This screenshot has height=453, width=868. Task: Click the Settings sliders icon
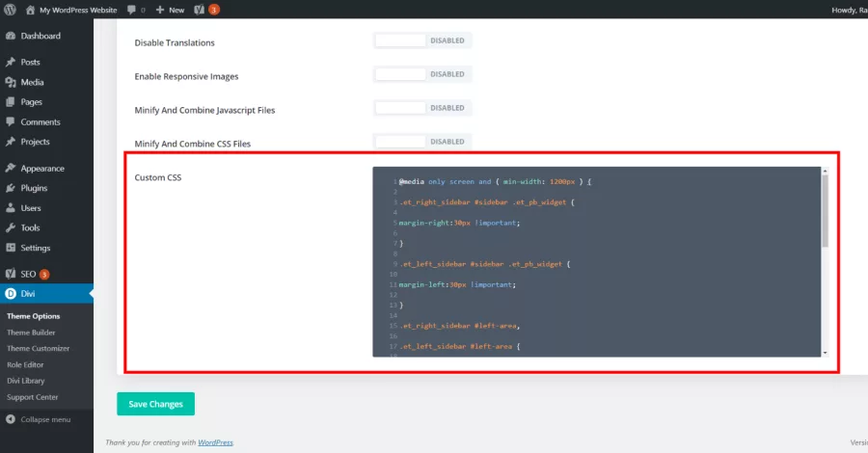click(x=11, y=248)
